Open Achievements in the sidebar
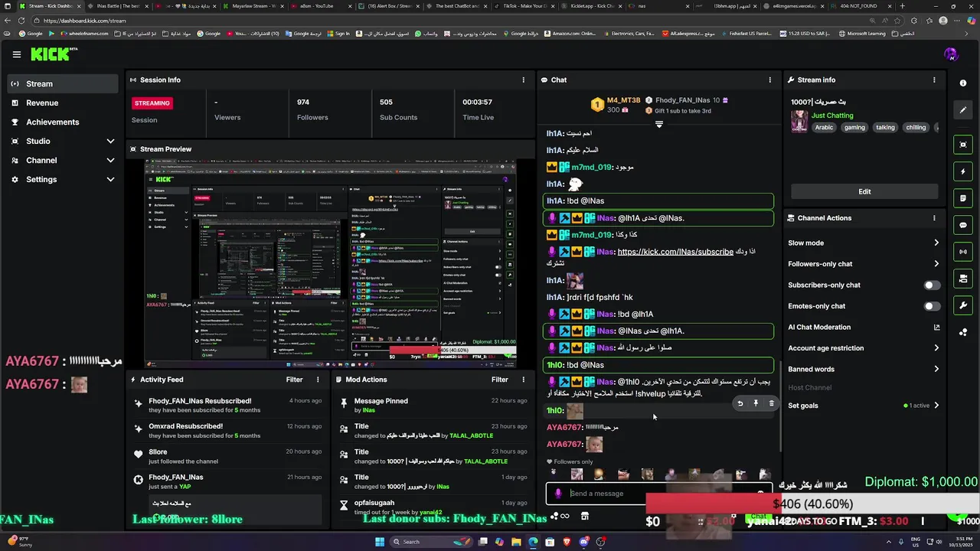This screenshot has height=551, width=980. 61,122
